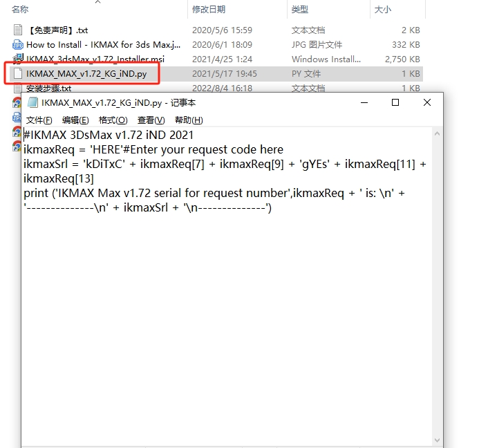Click the 安装步骤.txt file name
This screenshot has width=488, height=448.
(x=48, y=88)
